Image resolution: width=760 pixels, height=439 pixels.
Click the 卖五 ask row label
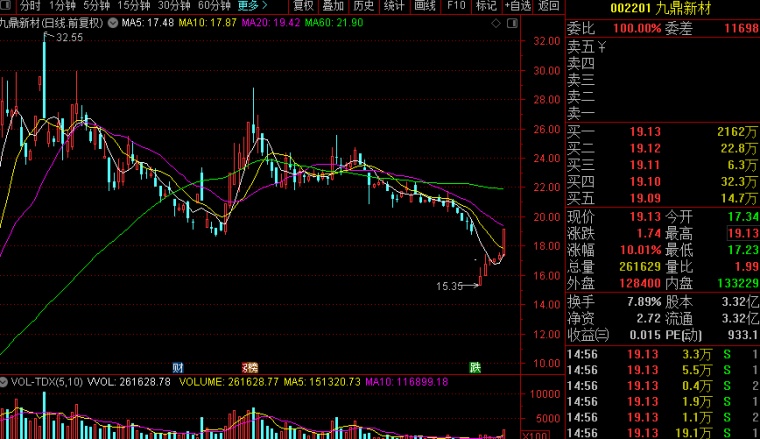(581, 47)
